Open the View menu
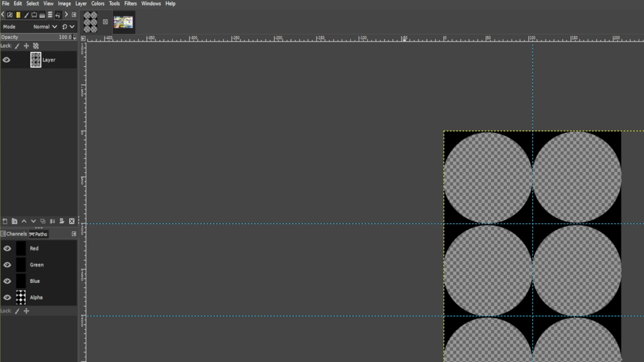This screenshot has height=362, width=644. pos(48,3)
